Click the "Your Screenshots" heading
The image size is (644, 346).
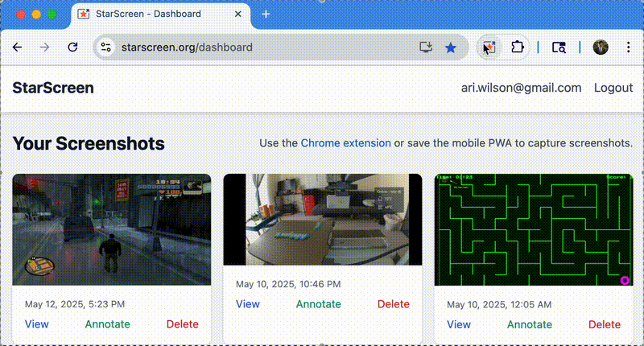pyautogui.click(x=89, y=144)
